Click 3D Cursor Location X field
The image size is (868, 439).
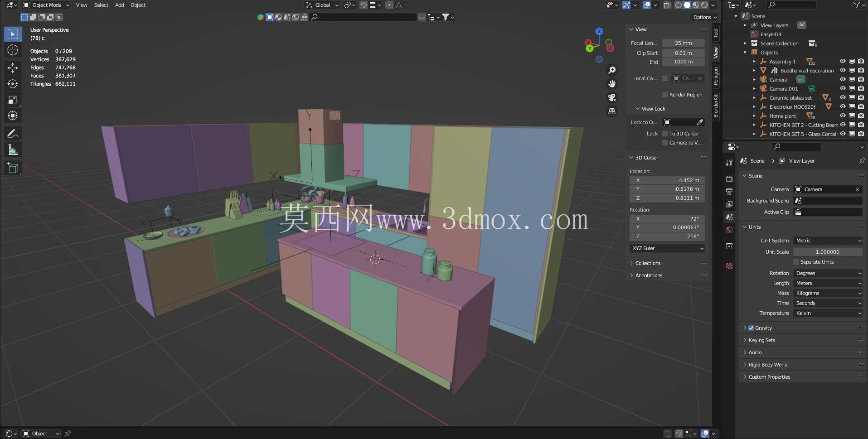click(x=667, y=180)
